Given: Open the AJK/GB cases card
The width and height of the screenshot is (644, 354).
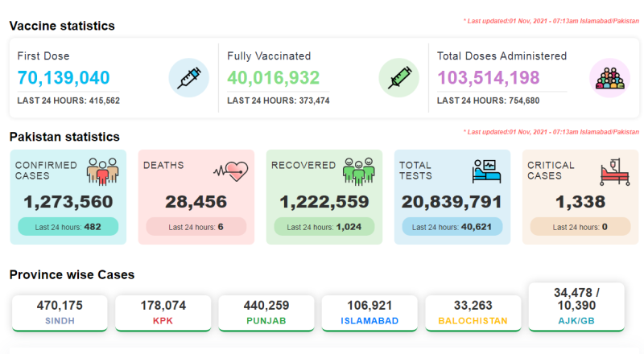Looking at the screenshot, I should coord(576,307).
